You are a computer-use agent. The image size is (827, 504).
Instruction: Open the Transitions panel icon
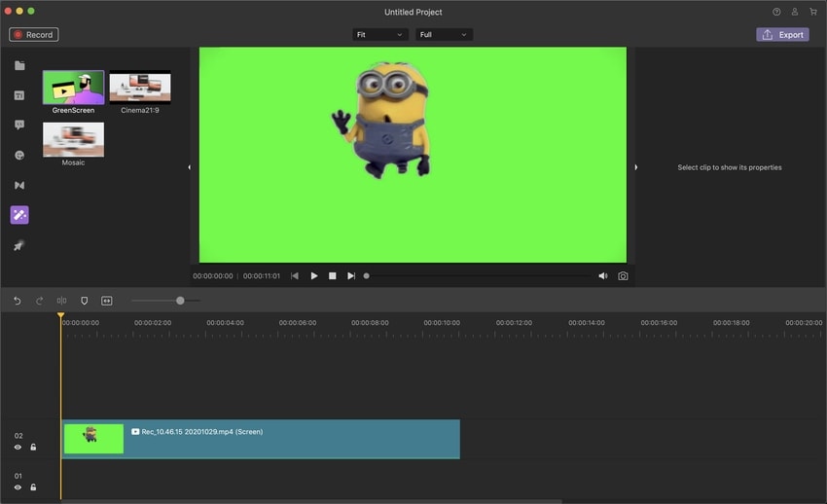pos(19,185)
